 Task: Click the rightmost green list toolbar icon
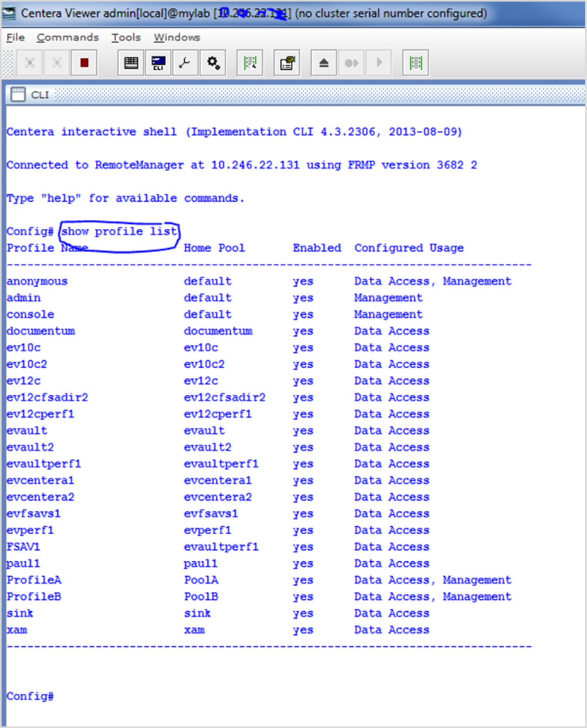(416, 62)
